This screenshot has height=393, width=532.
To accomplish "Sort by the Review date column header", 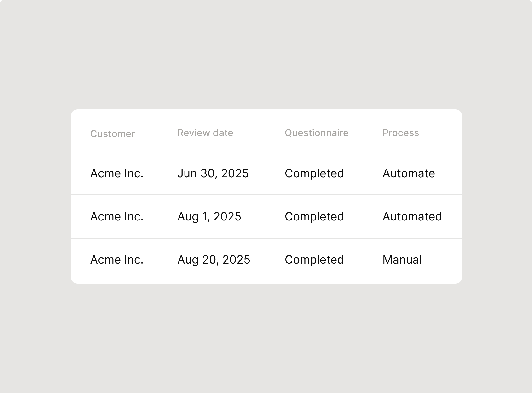I will (205, 133).
